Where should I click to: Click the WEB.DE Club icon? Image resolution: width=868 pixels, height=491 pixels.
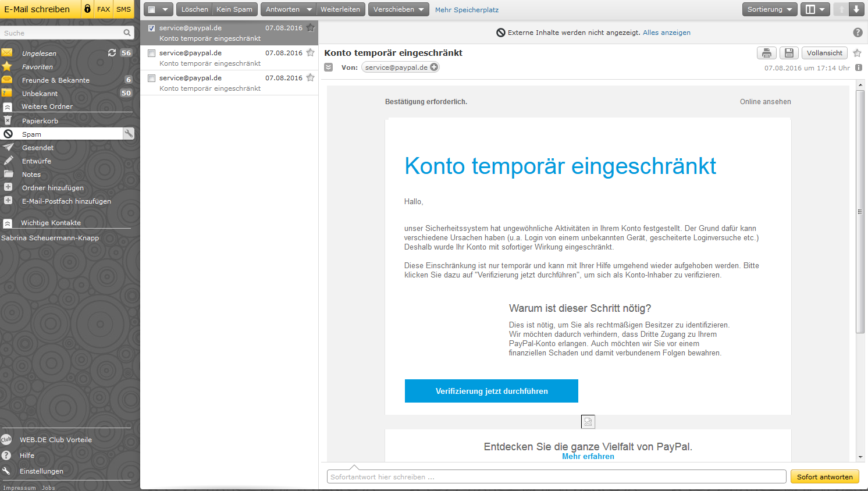click(6, 439)
